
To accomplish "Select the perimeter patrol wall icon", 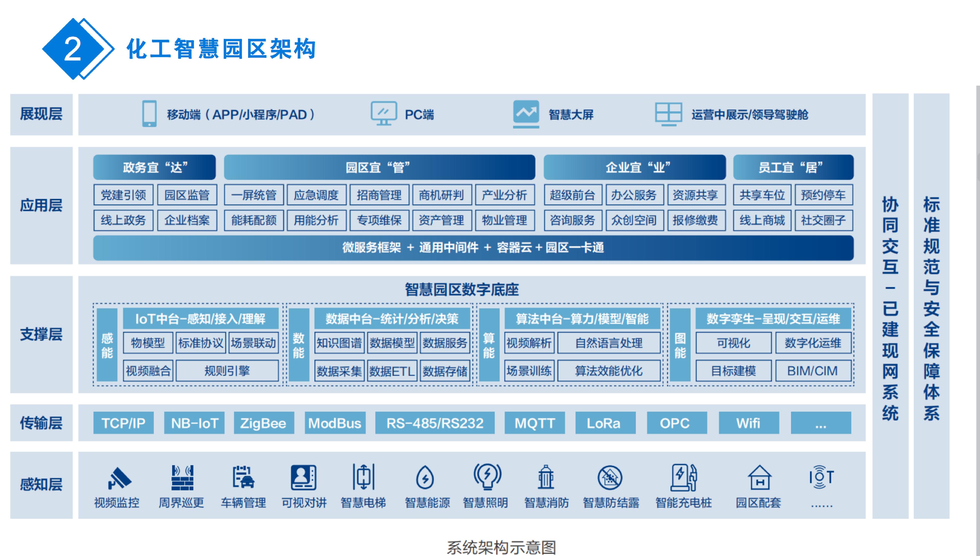I will 182,477.
